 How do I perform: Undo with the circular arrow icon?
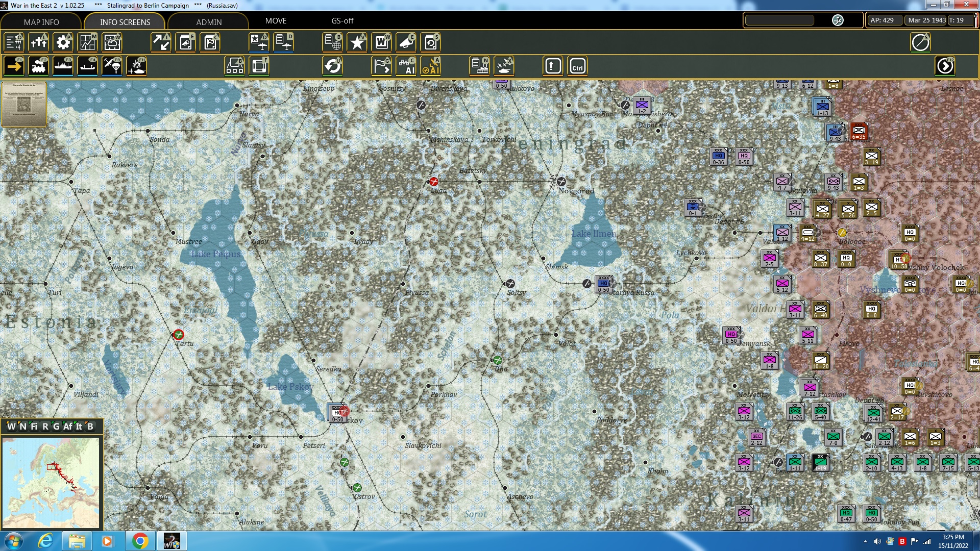(x=332, y=66)
